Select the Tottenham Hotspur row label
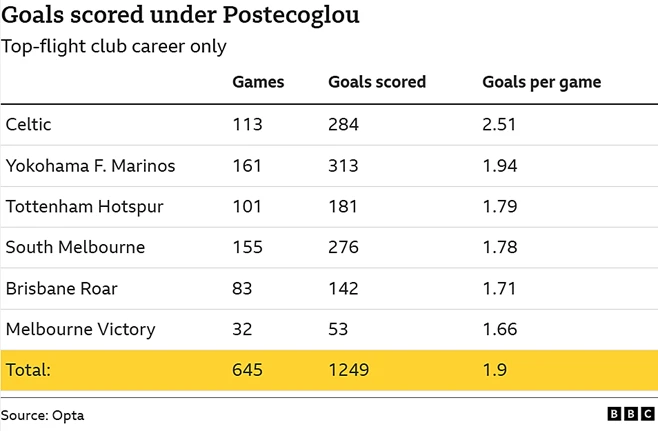658x431 pixels. [84, 207]
